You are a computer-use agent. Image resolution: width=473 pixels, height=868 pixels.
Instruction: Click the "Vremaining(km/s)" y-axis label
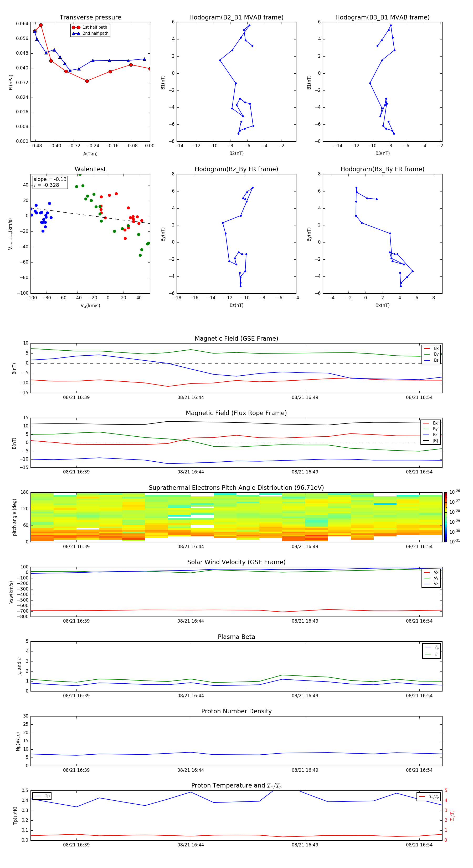pyautogui.click(x=11, y=234)
